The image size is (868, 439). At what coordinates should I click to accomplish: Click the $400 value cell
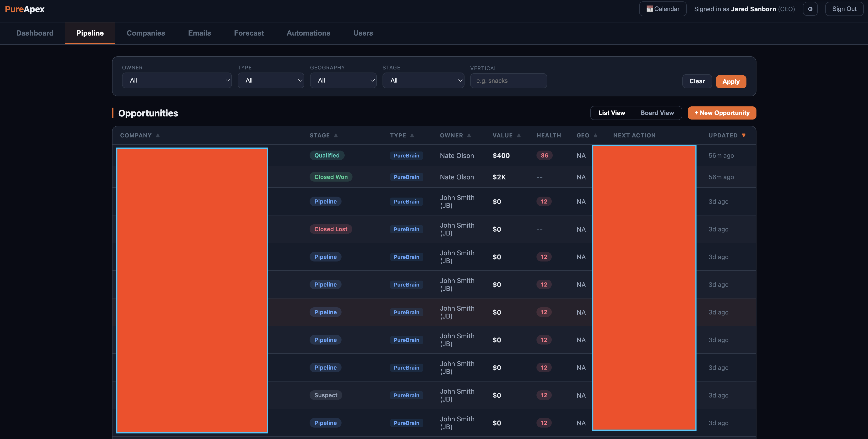pyautogui.click(x=501, y=156)
